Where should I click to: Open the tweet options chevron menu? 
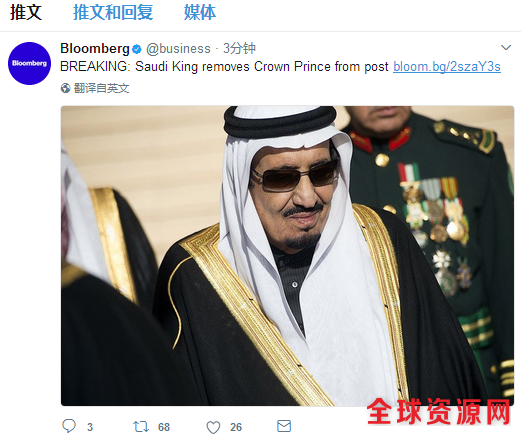506,48
